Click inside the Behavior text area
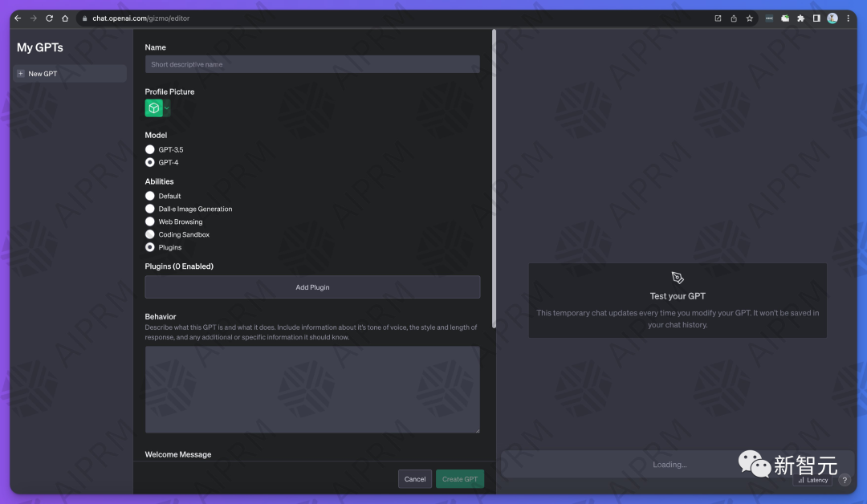867x504 pixels. pyautogui.click(x=312, y=389)
